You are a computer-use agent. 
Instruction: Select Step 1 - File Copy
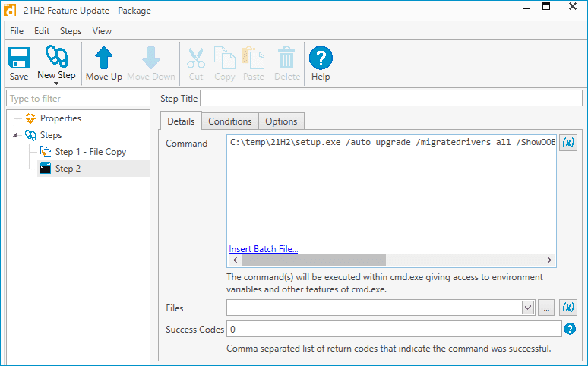point(90,152)
